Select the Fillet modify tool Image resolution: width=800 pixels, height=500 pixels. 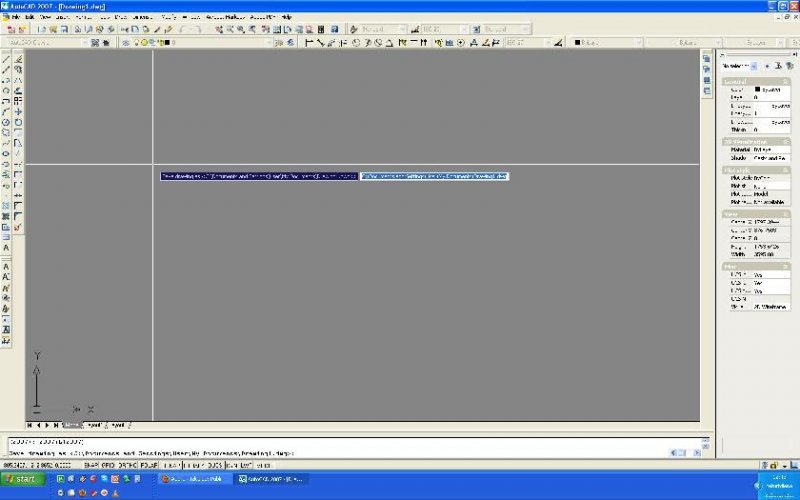tap(18, 216)
